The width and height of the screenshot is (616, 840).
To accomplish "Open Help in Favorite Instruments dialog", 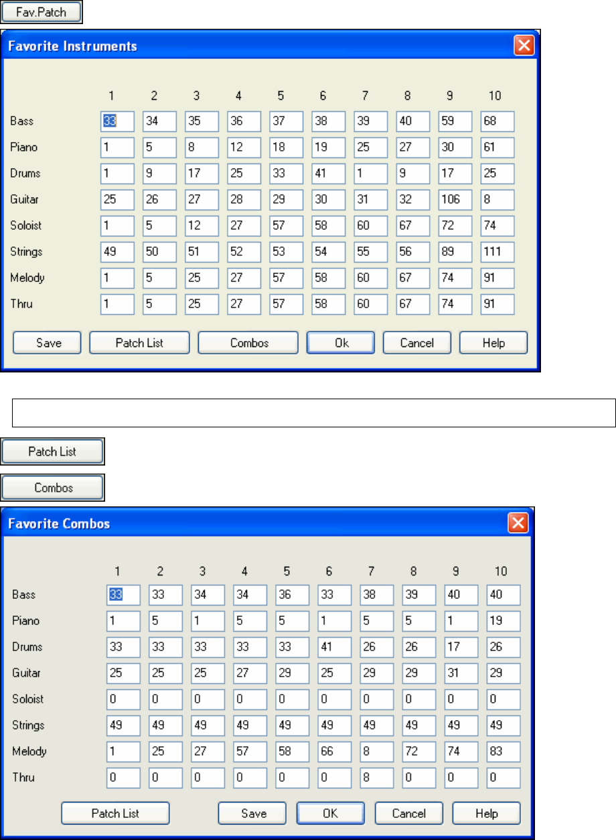I will click(493, 342).
